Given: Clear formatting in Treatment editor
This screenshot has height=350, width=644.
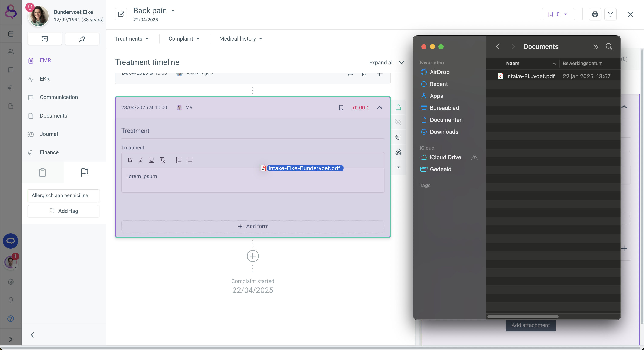Looking at the screenshot, I should [x=162, y=160].
